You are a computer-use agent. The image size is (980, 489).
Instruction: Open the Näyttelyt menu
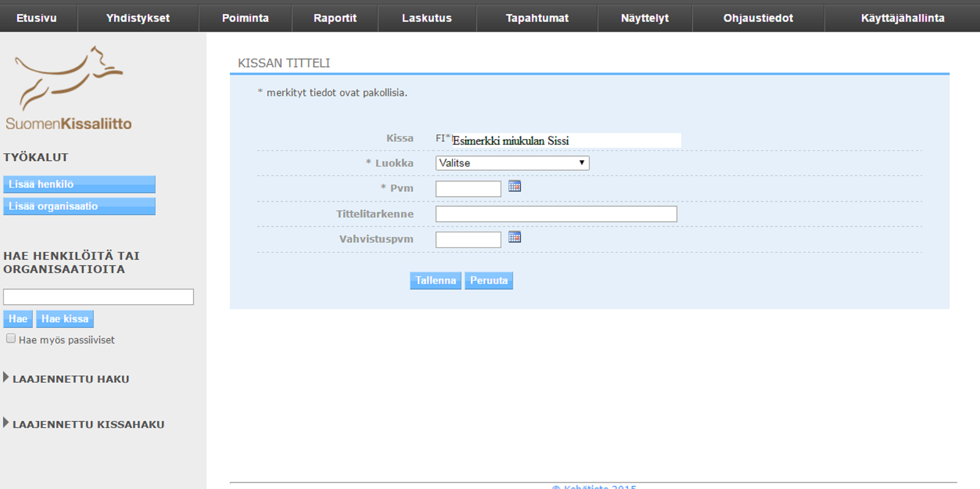[x=645, y=18]
